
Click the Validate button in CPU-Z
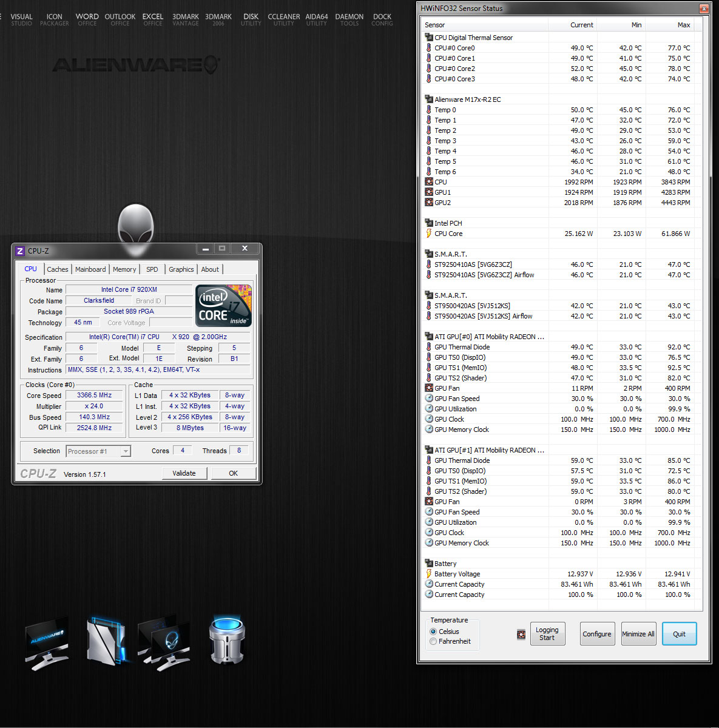184,473
